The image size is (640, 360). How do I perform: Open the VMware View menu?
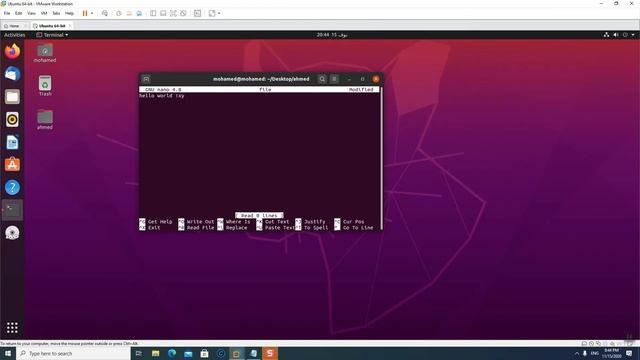coord(31,13)
